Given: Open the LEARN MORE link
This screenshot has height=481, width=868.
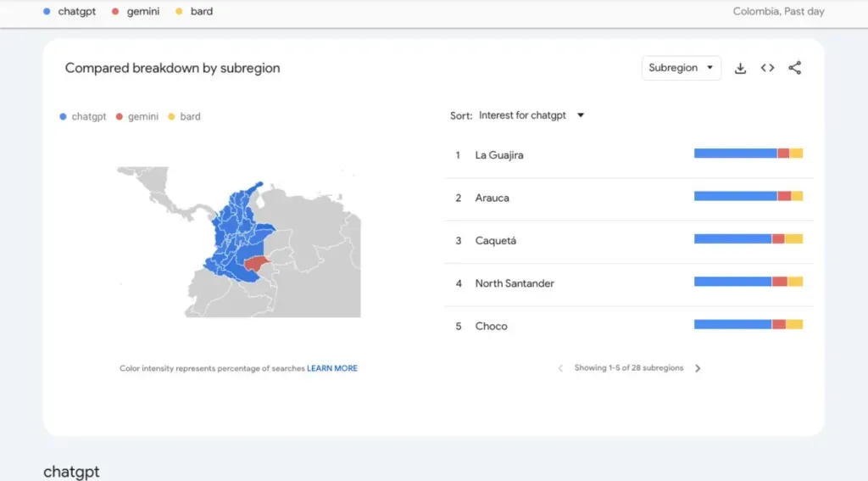Looking at the screenshot, I should click(x=332, y=368).
